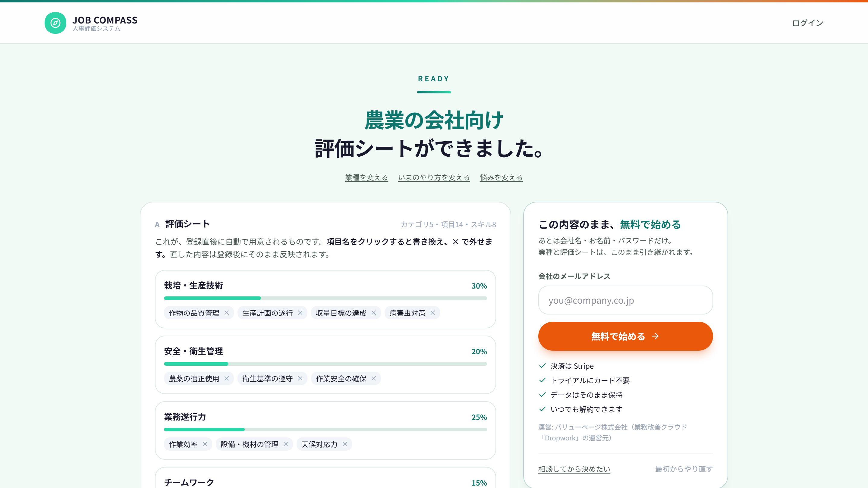
Task: Click いまのやり方を変える link
Action: click(x=434, y=177)
